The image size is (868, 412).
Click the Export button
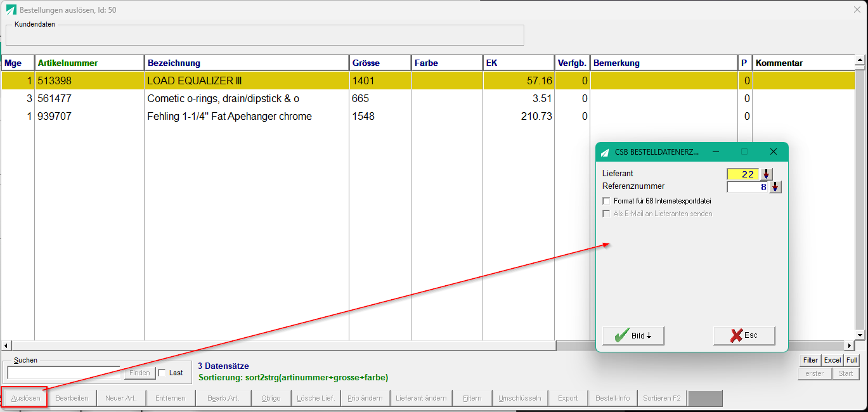[x=568, y=398]
